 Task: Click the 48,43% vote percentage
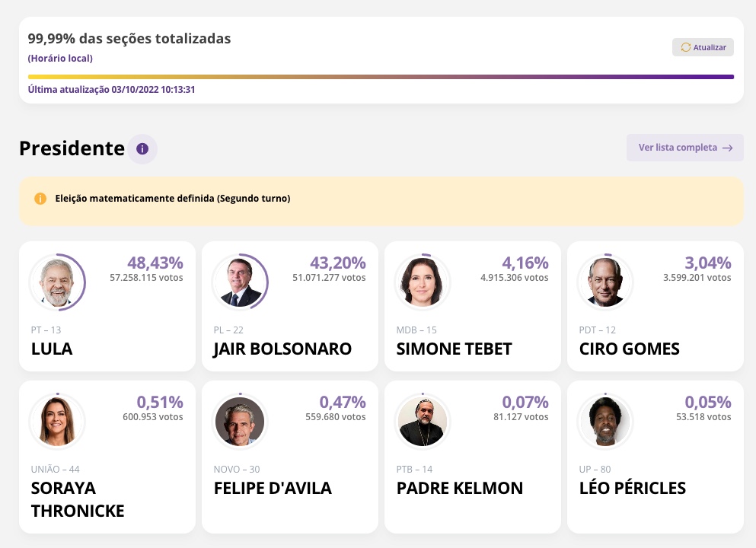(x=155, y=263)
